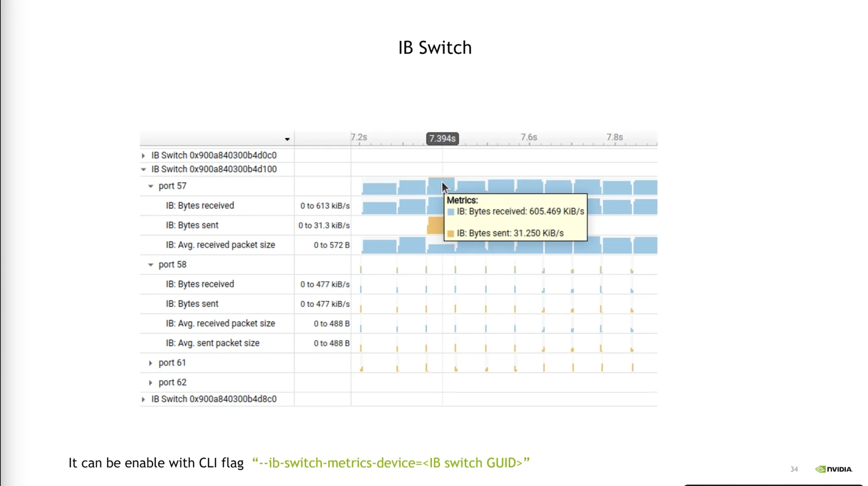Image resolution: width=868 pixels, height=486 pixels.
Task: Click orange Bytes sent swatch in tooltip
Action: pyautogui.click(x=451, y=234)
